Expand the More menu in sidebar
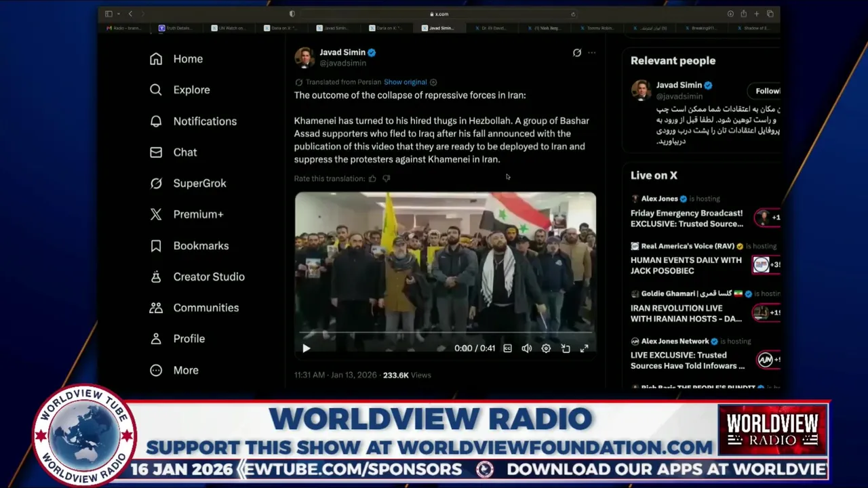 click(x=174, y=370)
